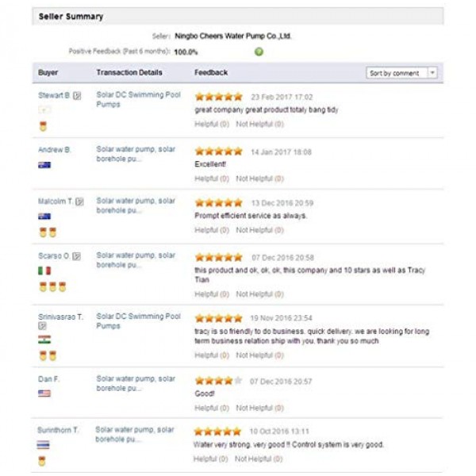This screenshot has width=476, height=476.
Task: Click the edit icon beside Stewart B.
Action: coord(77,96)
